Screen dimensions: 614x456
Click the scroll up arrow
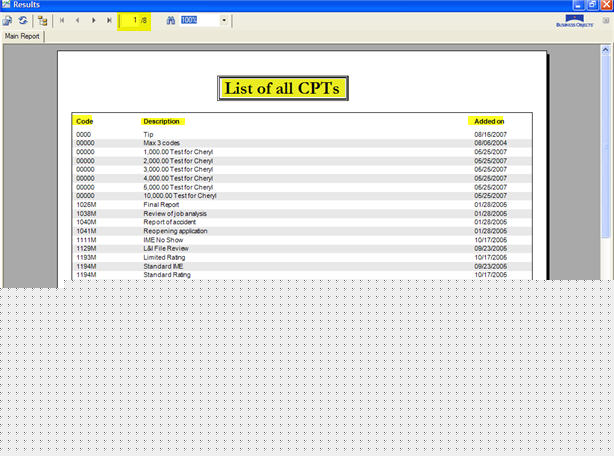[x=605, y=50]
